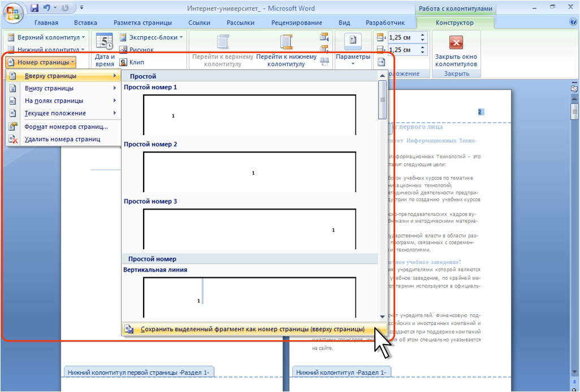Insert Clip art via Клип
Viewport: 580px width, 392px height.
click(132, 62)
